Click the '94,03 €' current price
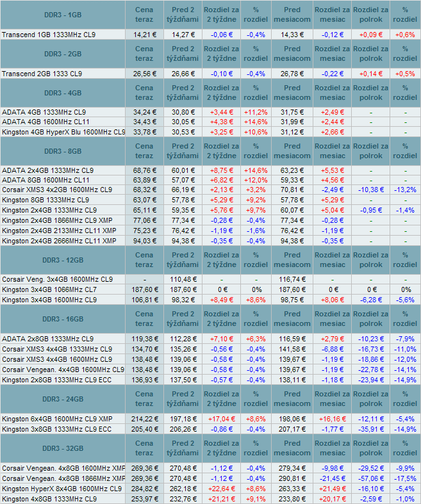 point(144,241)
